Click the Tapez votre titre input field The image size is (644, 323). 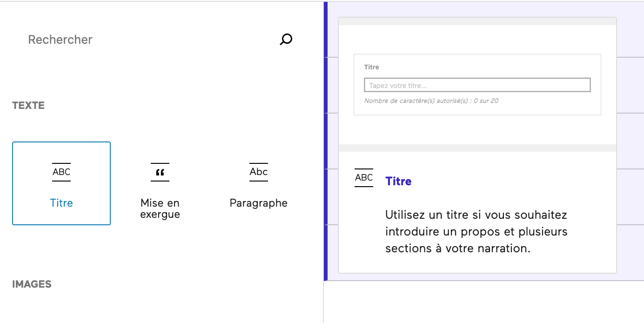tap(477, 85)
